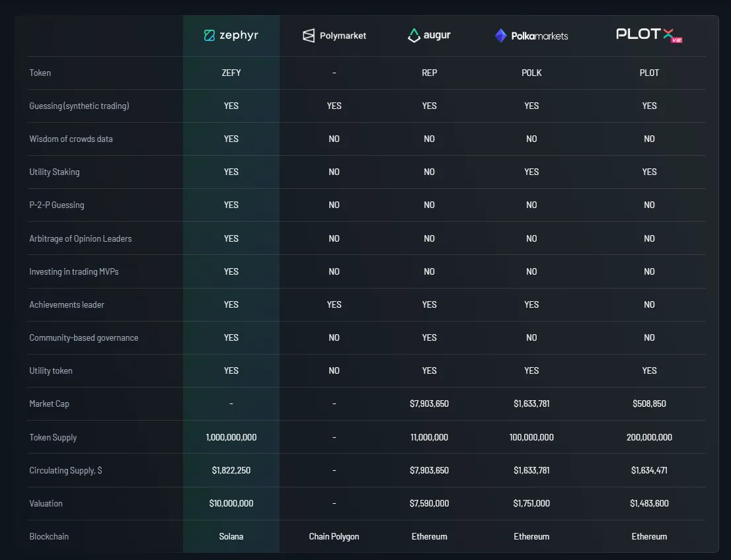Click Circulating Supply, $ row label
Viewport: 731px width, 560px height.
pos(65,471)
